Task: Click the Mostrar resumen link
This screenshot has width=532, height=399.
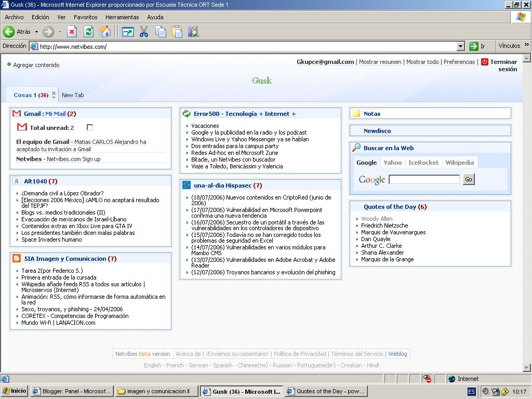Action: pos(380,62)
